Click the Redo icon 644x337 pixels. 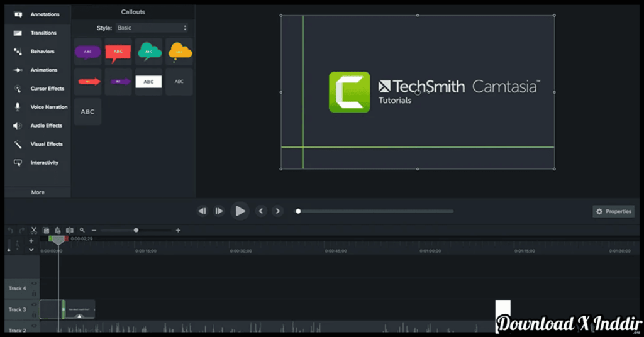pos(22,230)
